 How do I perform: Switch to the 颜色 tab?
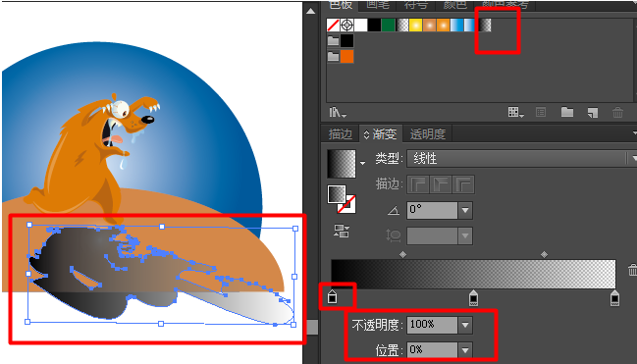(x=454, y=5)
